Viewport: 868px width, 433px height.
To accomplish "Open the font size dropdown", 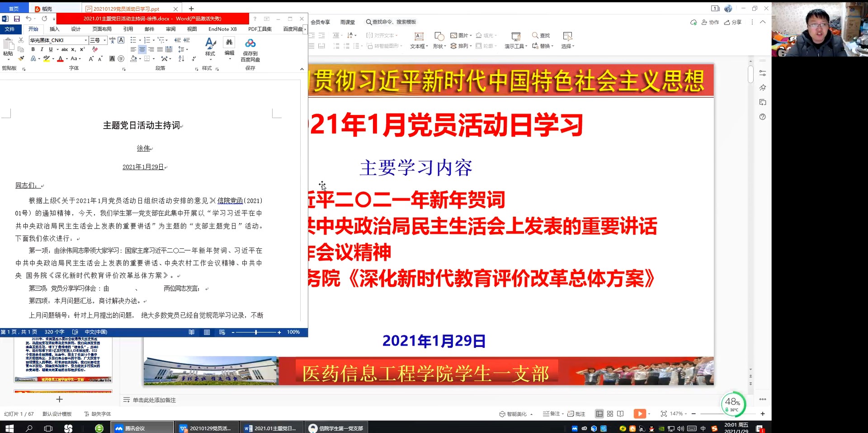I will (104, 40).
